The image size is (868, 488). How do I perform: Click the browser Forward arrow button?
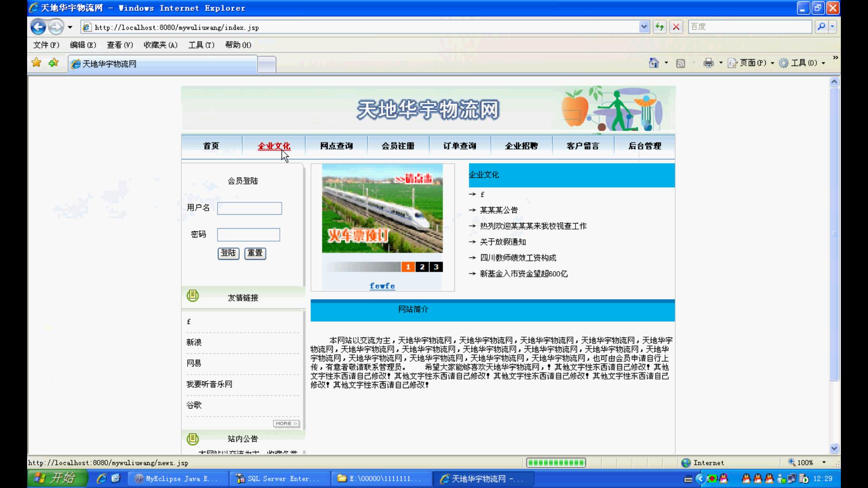point(56,27)
